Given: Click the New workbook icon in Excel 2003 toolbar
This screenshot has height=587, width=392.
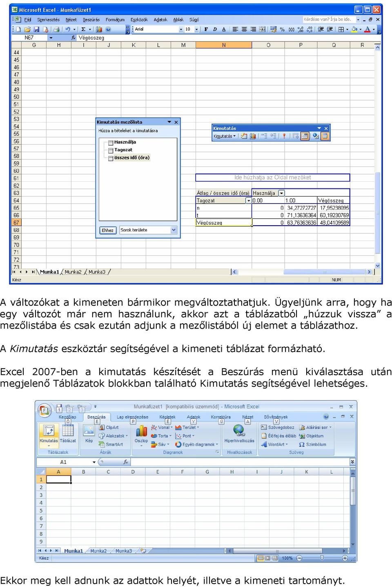Looking at the screenshot, I should click(x=18, y=29).
